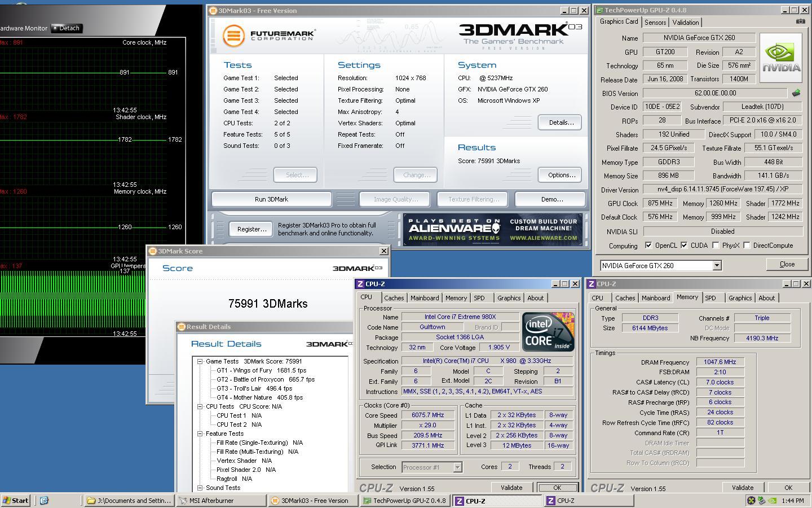Click the Select... button under Tests

295,175
